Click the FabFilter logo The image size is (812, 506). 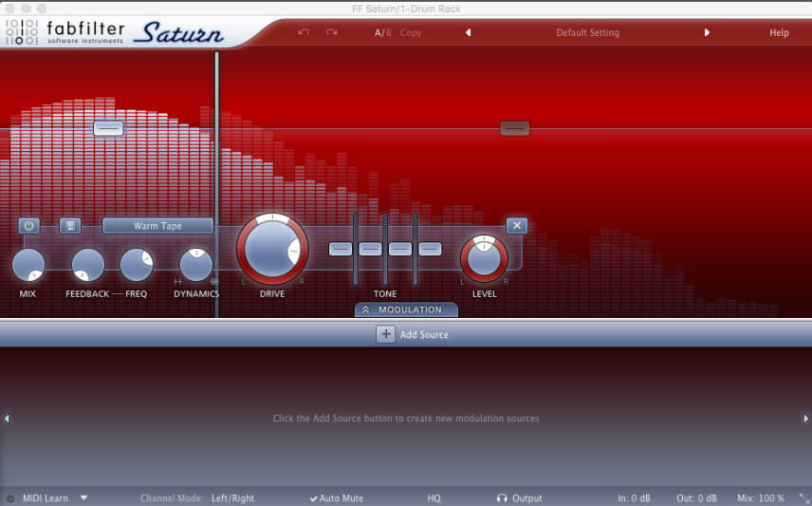[65, 32]
